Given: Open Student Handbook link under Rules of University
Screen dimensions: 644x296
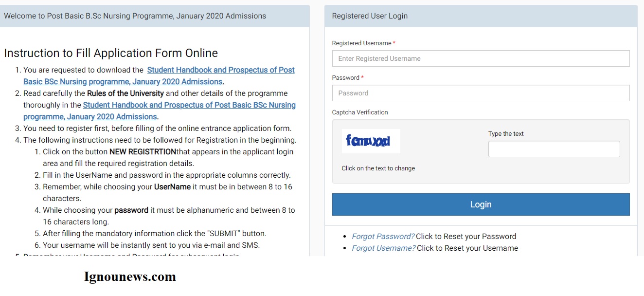Looking at the screenshot, I should pos(160,111).
